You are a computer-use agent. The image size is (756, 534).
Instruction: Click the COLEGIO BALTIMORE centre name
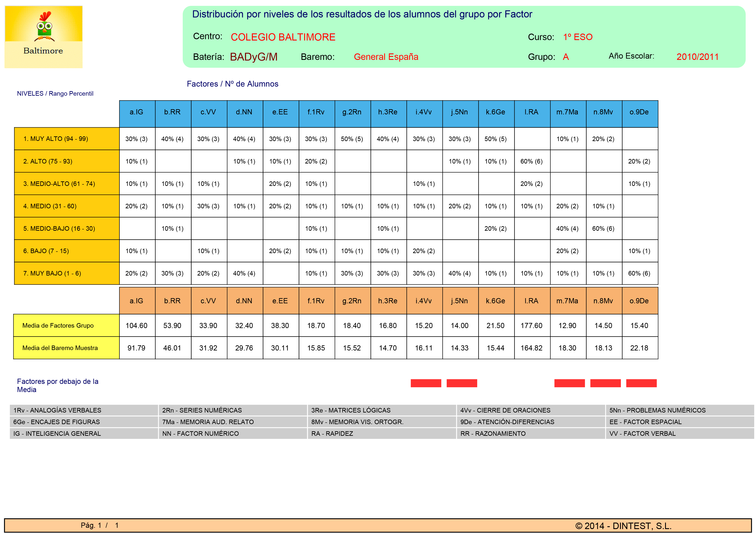point(283,37)
